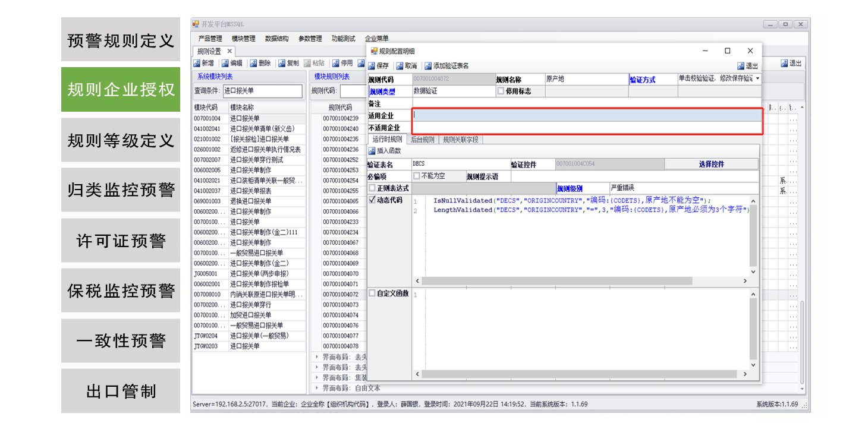868x445 pixels.
Task: Click the 模块代码 column header
Action: [x=209, y=108]
